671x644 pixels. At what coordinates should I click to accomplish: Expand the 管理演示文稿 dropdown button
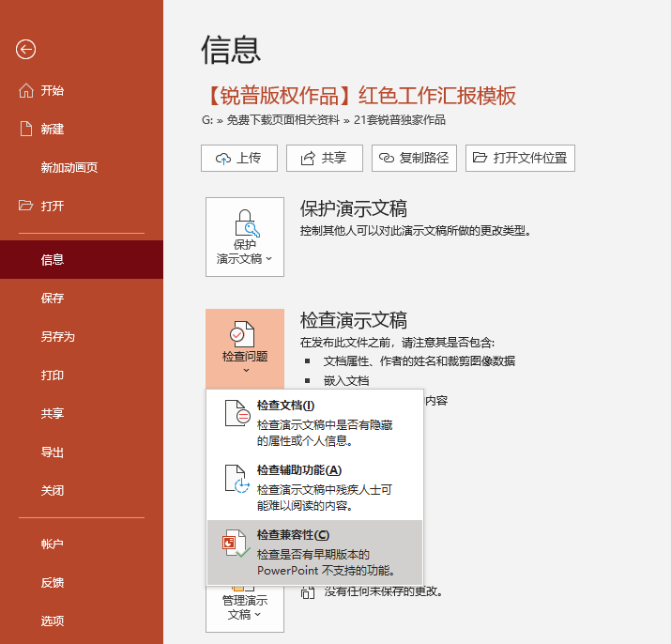(245, 608)
